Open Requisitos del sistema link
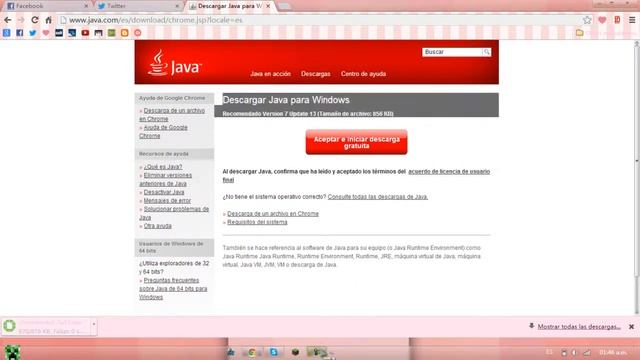The width and height of the screenshot is (640, 360). (257, 222)
